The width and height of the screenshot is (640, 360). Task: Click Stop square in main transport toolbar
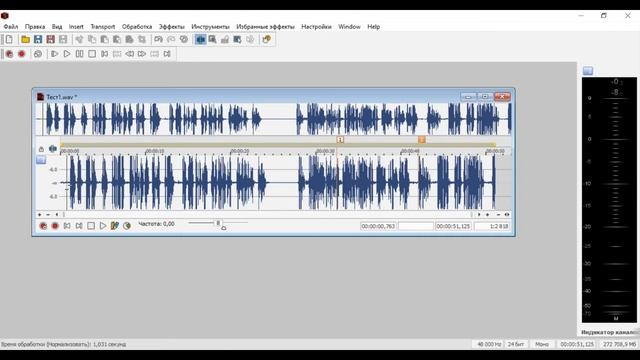coord(92,54)
